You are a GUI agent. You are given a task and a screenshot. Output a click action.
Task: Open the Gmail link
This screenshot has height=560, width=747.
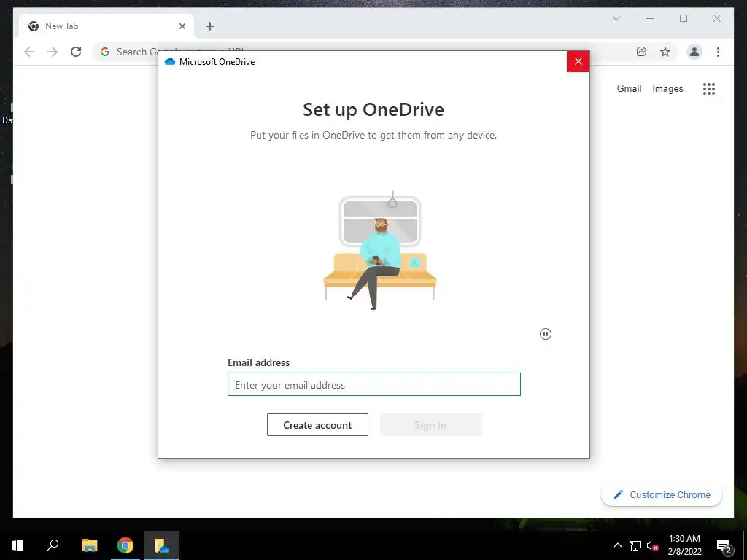[629, 88]
